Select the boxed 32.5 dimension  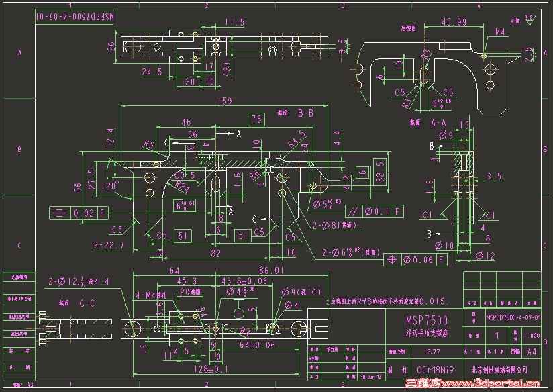point(380,172)
